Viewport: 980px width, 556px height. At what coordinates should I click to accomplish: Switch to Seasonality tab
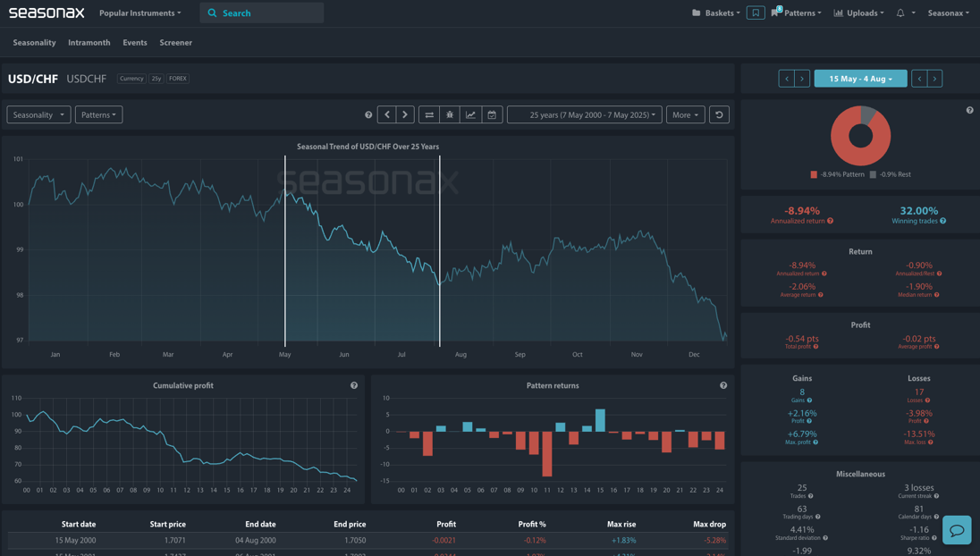point(34,43)
